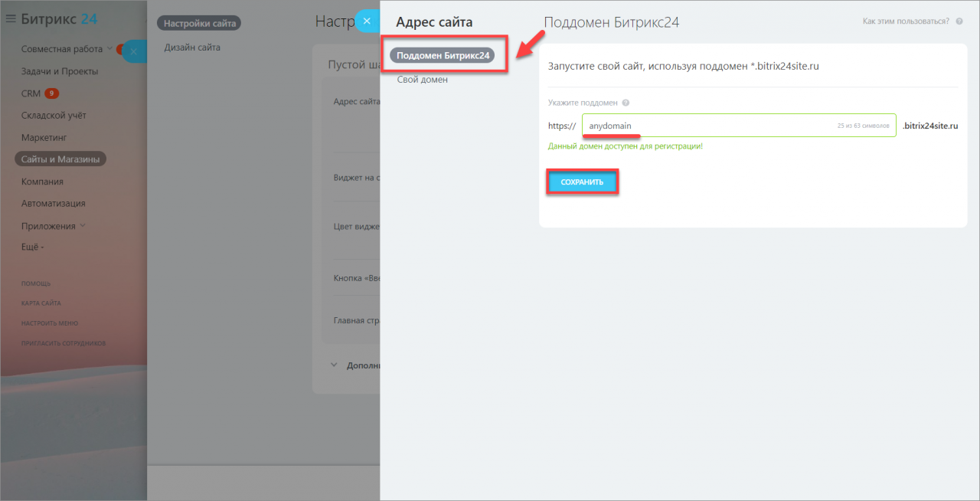This screenshot has width=980, height=501.
Task: Click the Запустите свой сайт description line
Action: pyautogui.click(x=684, y=67)
